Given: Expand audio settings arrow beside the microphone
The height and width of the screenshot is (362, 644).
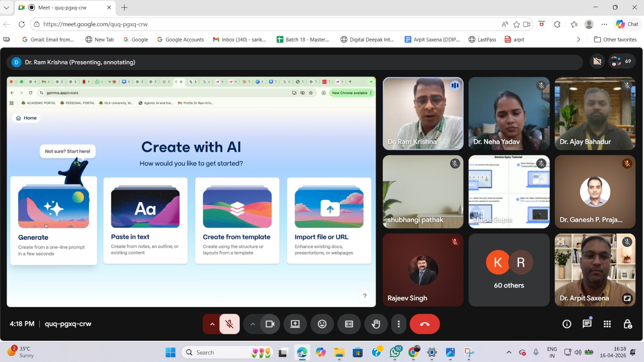Looking at the screenshot, I should click(x=212, y=324).
